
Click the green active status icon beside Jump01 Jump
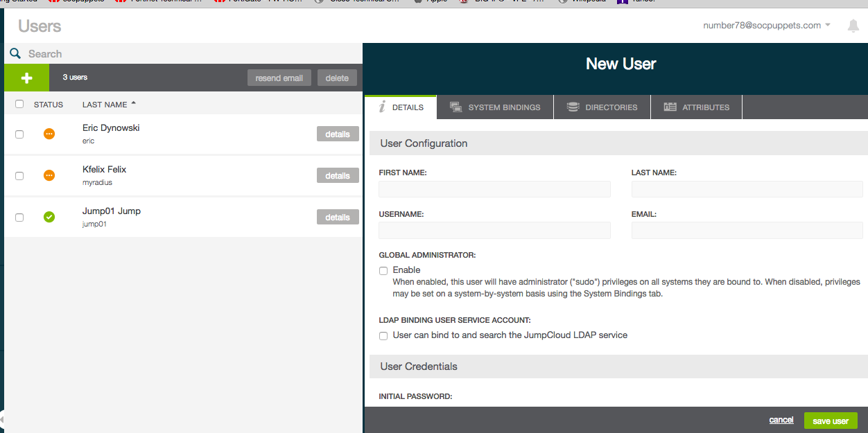click(x=49, y=217)
